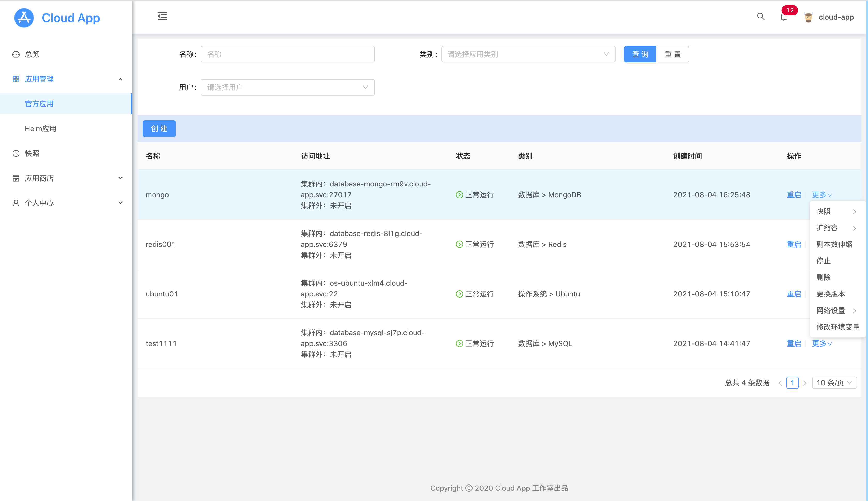
Task: Click page number 1 in pagination
Action: (x=792, y=383)
